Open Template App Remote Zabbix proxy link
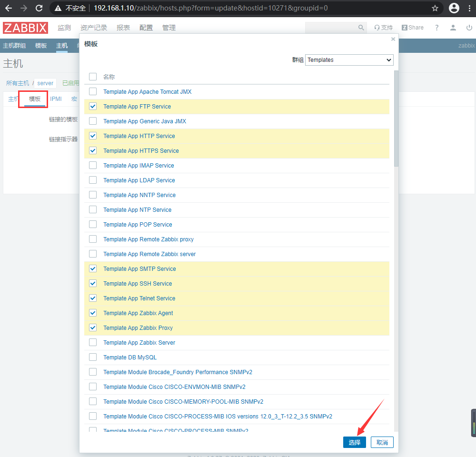The width and height of the screenshot is (476, 457). coord(149,239)
